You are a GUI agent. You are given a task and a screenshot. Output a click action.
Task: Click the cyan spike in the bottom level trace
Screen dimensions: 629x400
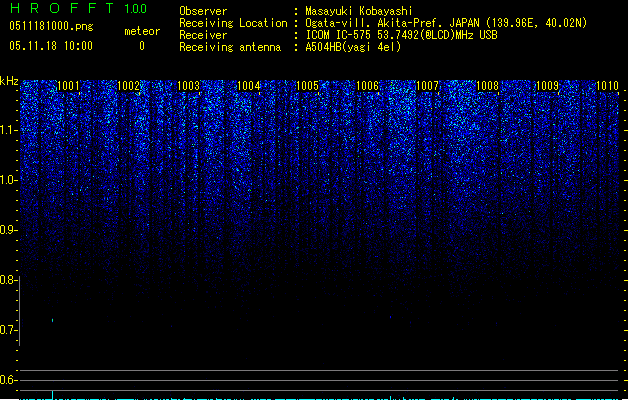[53, 395]
